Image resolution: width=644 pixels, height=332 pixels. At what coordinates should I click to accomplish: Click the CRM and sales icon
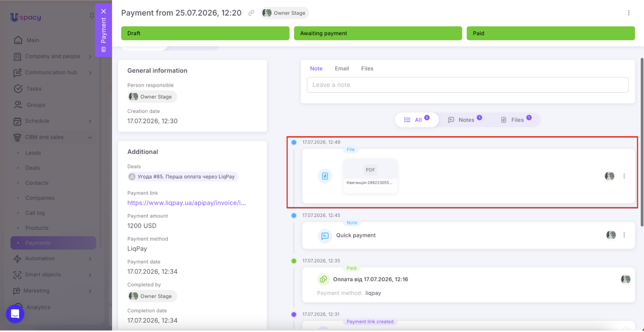(x=17, y=137)
